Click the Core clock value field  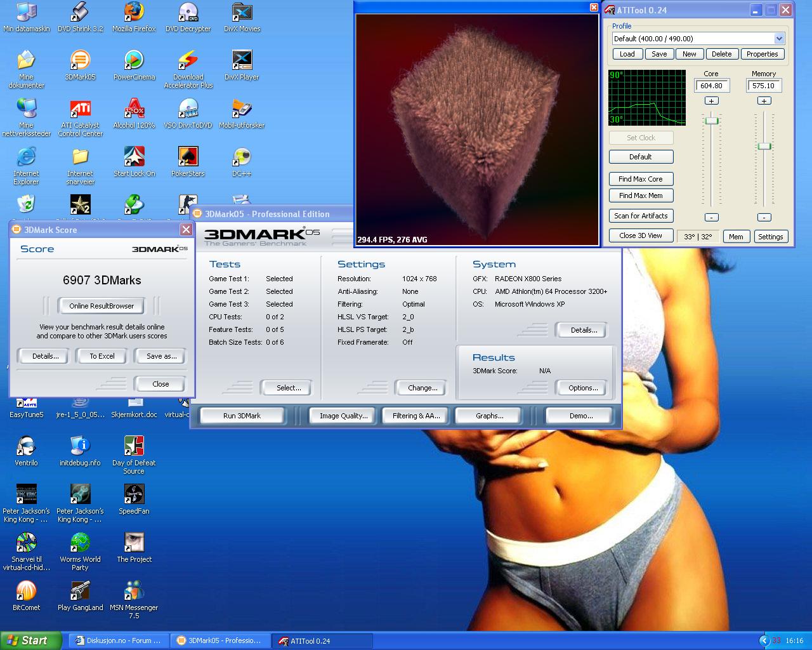tap(712, 86)
